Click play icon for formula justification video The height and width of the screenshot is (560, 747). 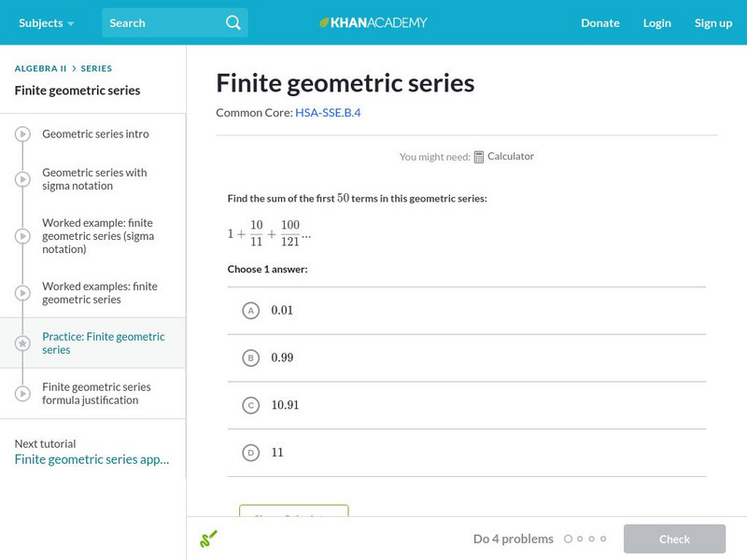[22, 394]
